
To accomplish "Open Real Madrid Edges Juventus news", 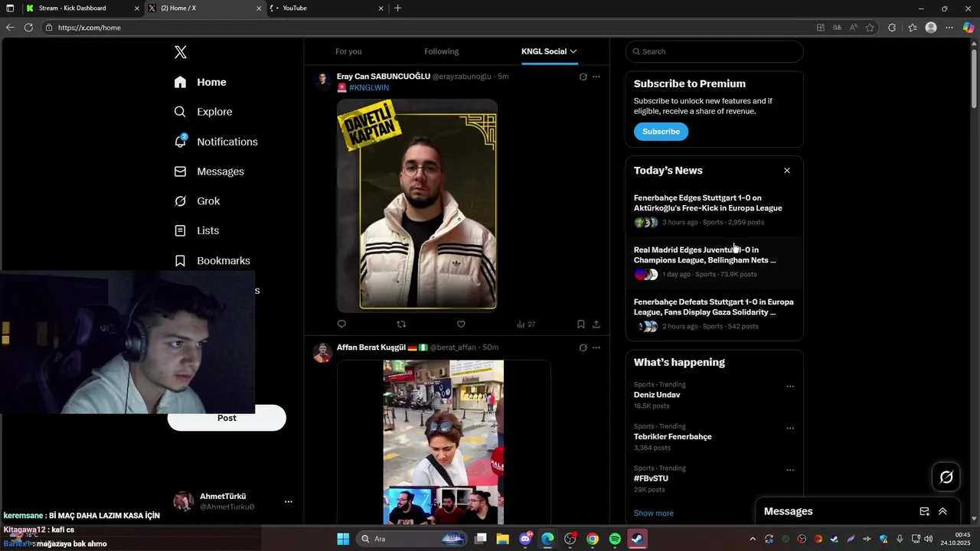I will [x=714, y=262].
